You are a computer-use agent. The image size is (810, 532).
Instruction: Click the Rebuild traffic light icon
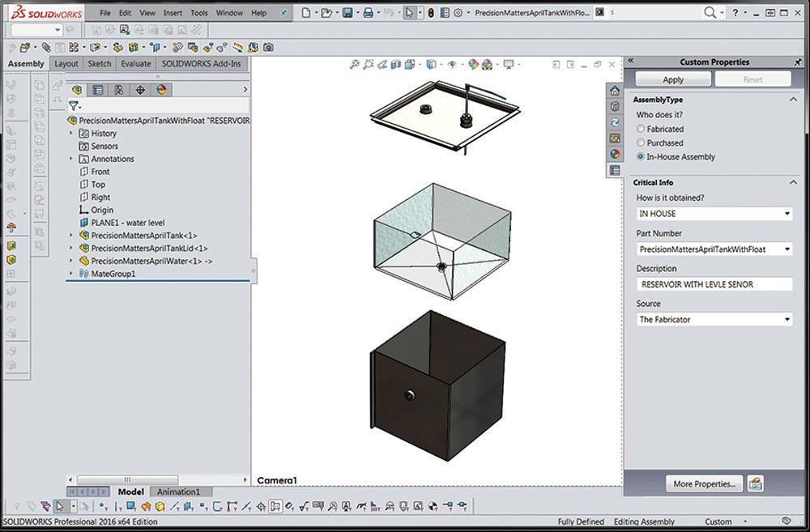(431, 13)
